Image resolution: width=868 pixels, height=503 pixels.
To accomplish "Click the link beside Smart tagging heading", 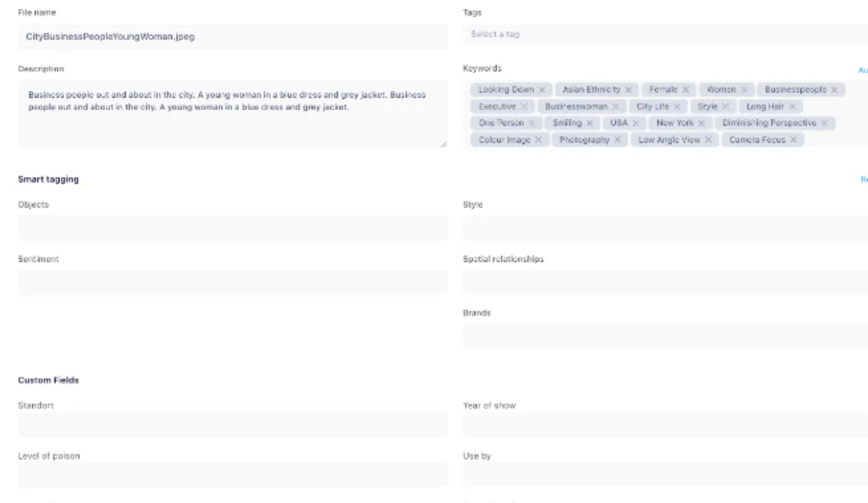I will click(x=865, y=180).
